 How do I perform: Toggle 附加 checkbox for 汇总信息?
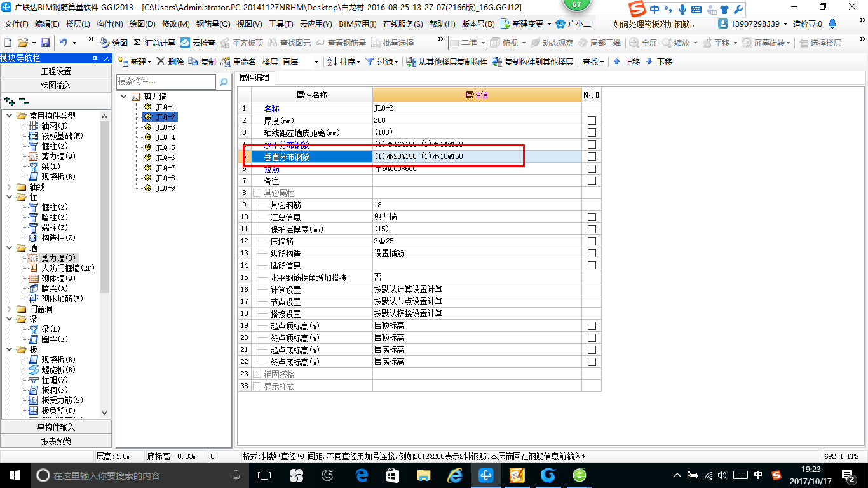tap(592, 217)
